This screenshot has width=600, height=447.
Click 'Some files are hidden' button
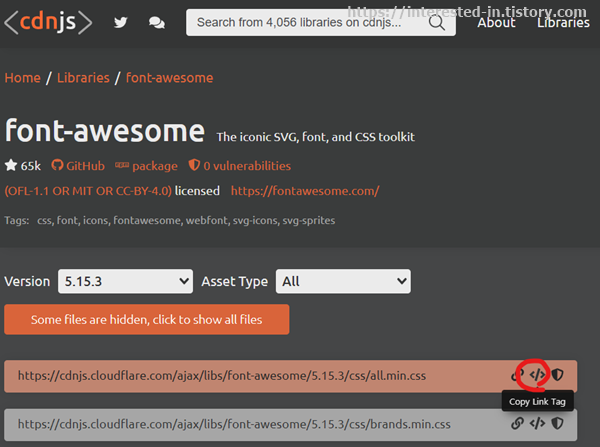coord(147,319)
